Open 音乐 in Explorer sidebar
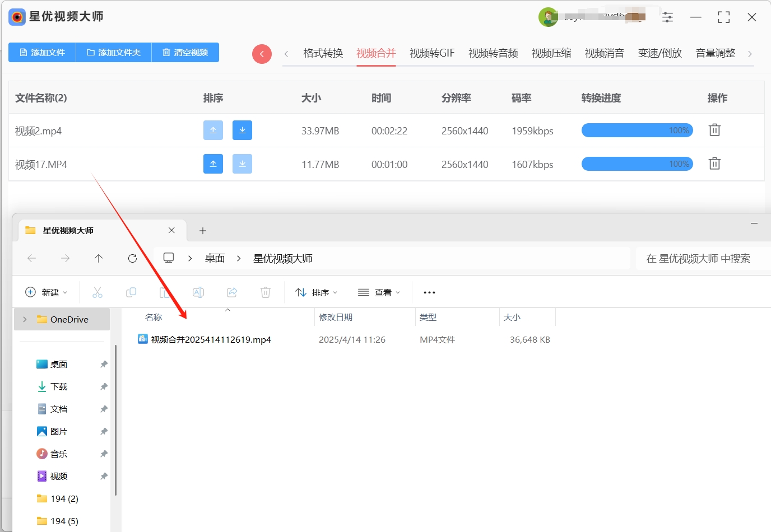771x532 pixels. click(x=59, y=454)
